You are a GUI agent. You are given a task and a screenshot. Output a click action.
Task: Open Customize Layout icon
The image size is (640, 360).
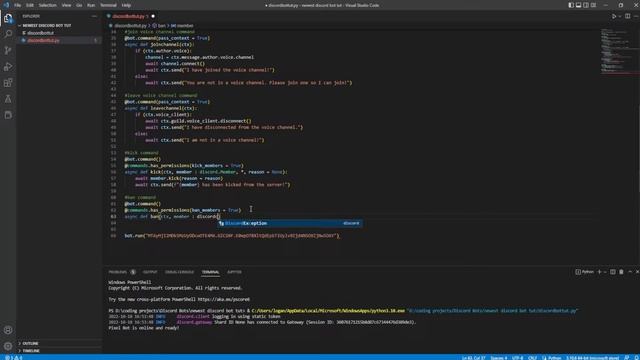(593, 5)
